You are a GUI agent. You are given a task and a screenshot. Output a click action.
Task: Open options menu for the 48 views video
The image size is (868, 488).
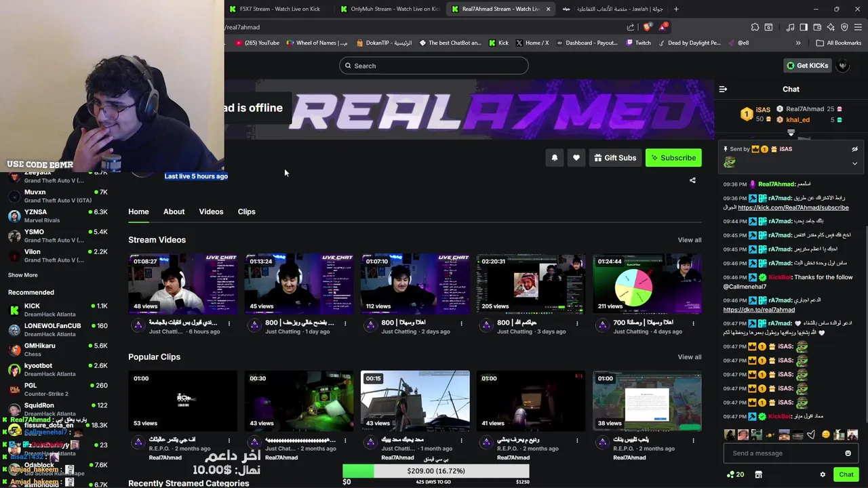point(229,323)
